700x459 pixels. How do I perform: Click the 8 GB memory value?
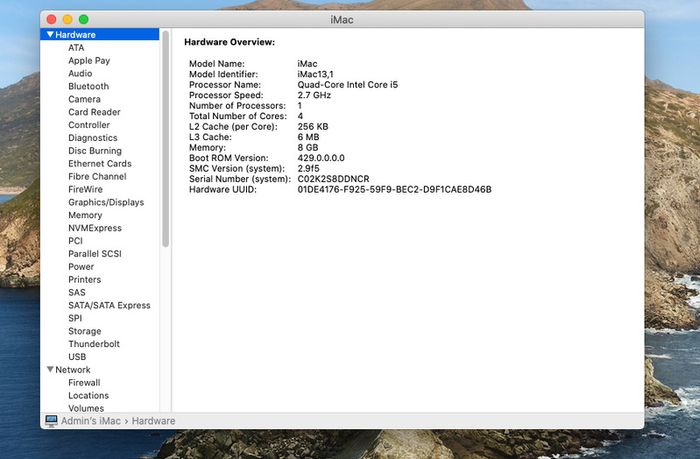(308, 147)
